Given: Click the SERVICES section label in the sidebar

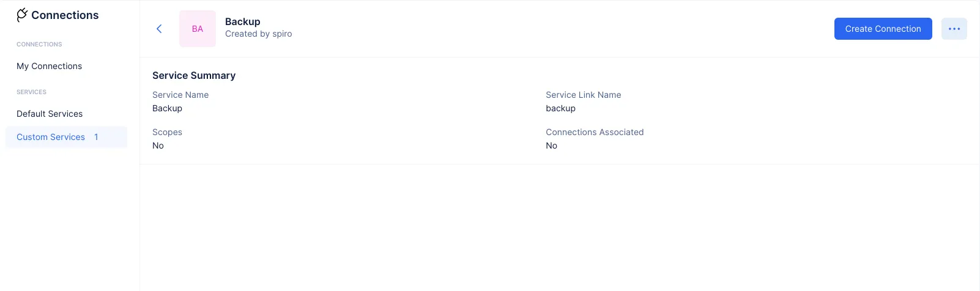Looking at the screenshot, I should pos(31,92).
